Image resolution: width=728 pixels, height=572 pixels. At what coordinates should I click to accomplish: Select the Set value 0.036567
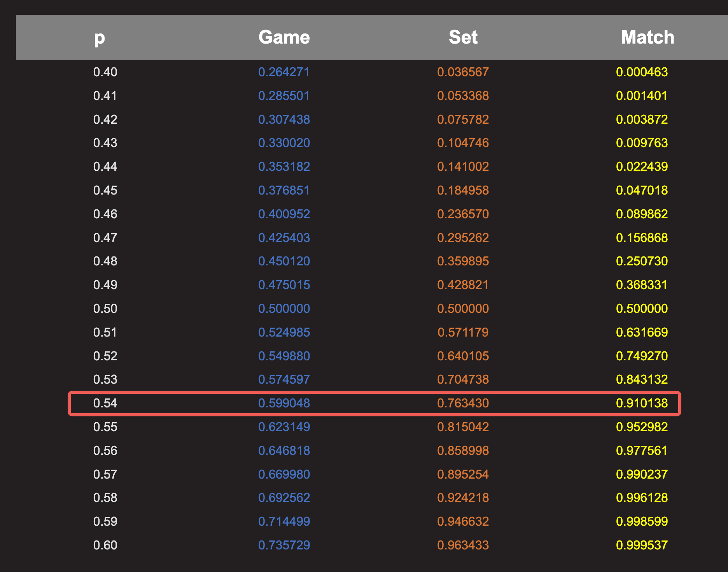coord(463,72)
